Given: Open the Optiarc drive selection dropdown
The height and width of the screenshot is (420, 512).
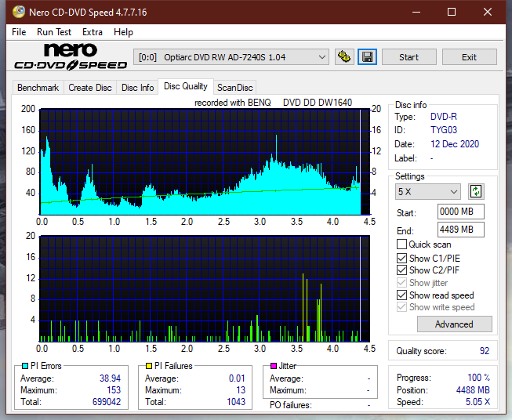Looking at the screenshot, I should pyautogui.click(x=231, y=57).
